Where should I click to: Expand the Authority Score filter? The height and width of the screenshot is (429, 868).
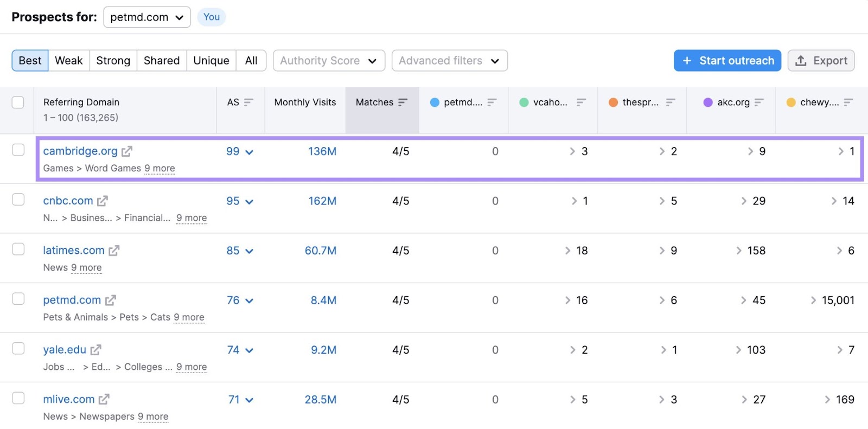coord(329,61)
